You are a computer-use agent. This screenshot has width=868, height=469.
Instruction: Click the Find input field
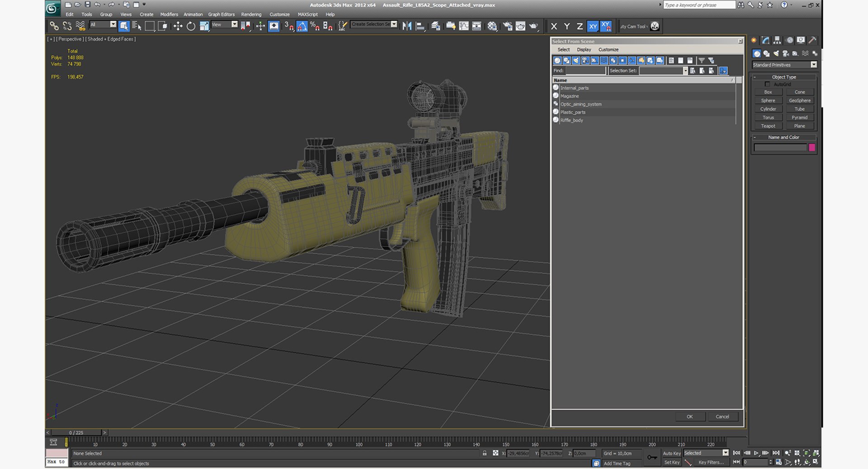(585, 70)
